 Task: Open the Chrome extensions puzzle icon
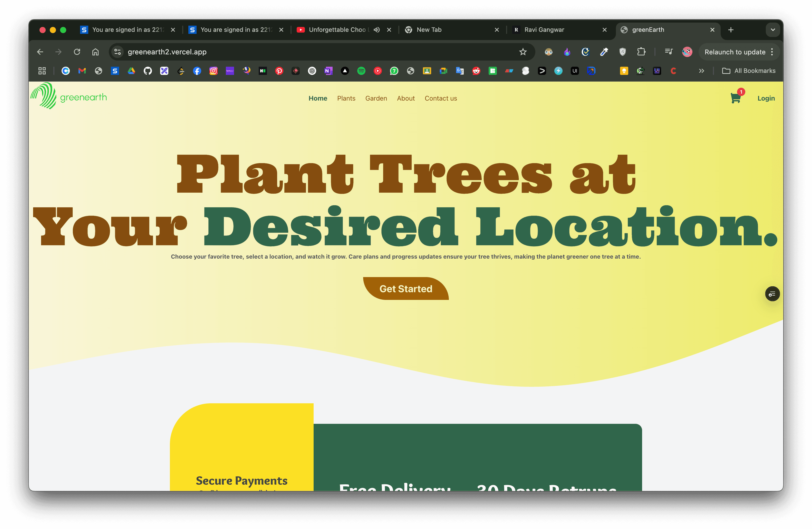pos(641,52)
